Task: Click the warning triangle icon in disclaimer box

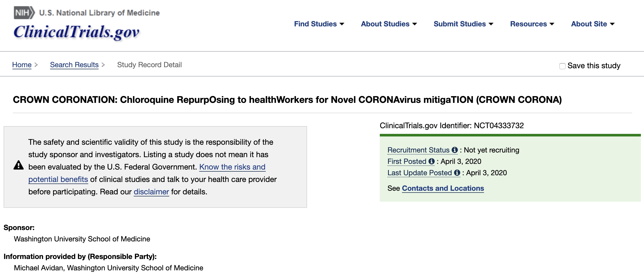Action: click(x=19, y=165)
